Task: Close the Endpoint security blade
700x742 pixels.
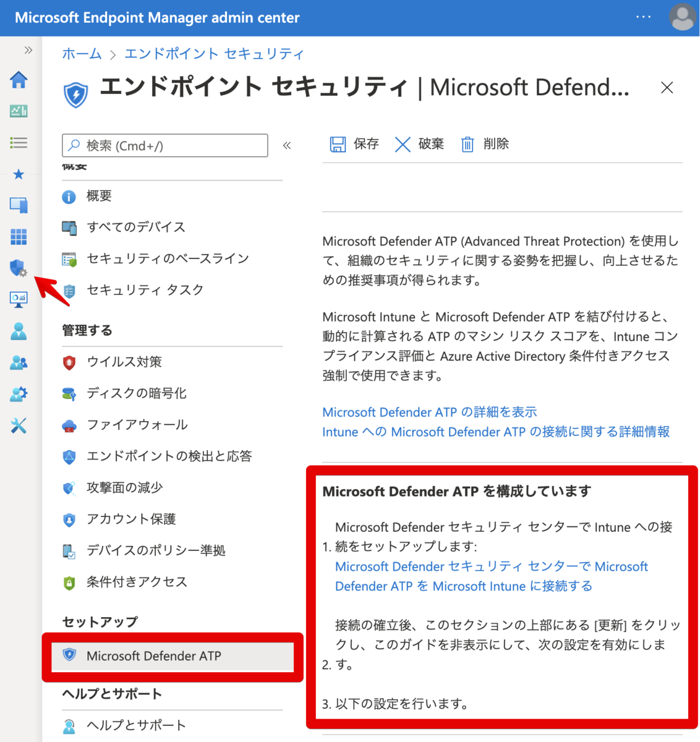Action: point(667,88)
